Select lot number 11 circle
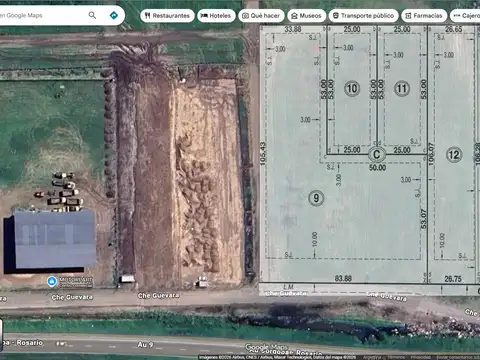The width and height of the screenshot is (480, 360). [402, 89]
